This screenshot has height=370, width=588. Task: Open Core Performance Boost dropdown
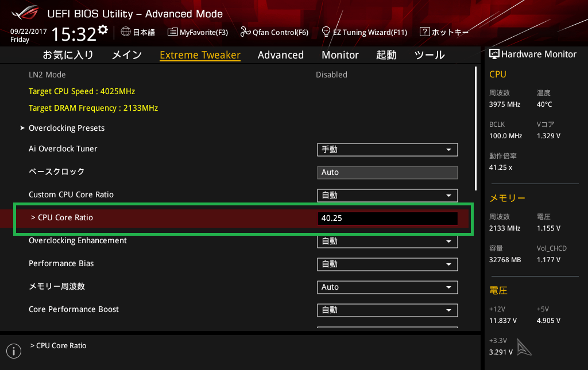tap(388, 310)
